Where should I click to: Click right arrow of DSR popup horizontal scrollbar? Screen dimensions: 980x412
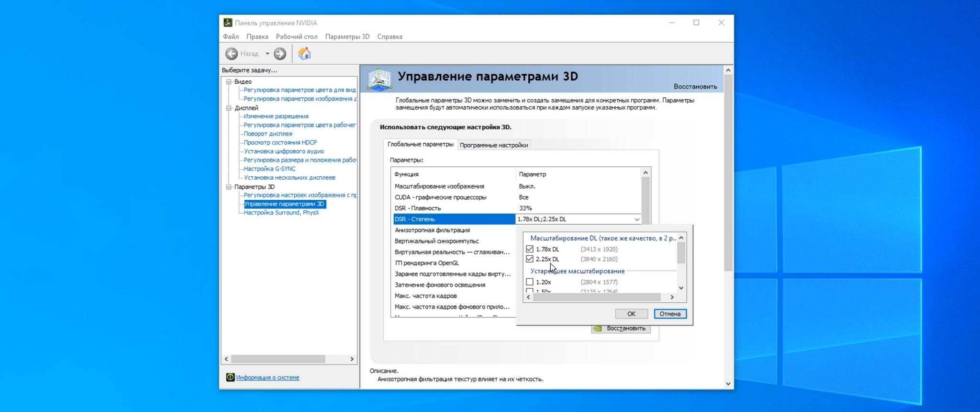[x=672, y=298]
